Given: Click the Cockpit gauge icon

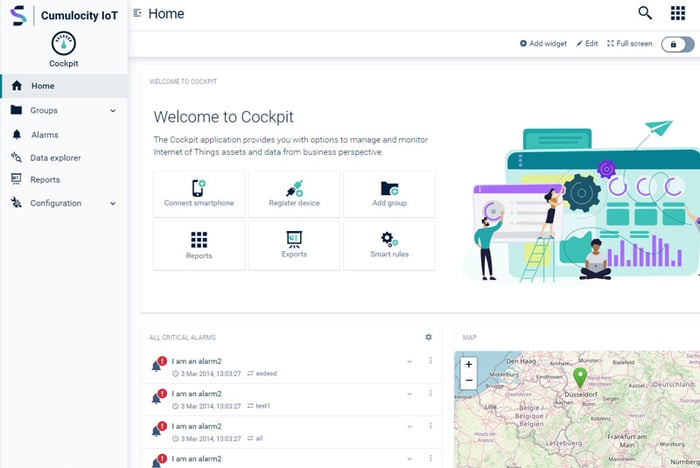Looking at the screenshot, I should coord(63,43).
